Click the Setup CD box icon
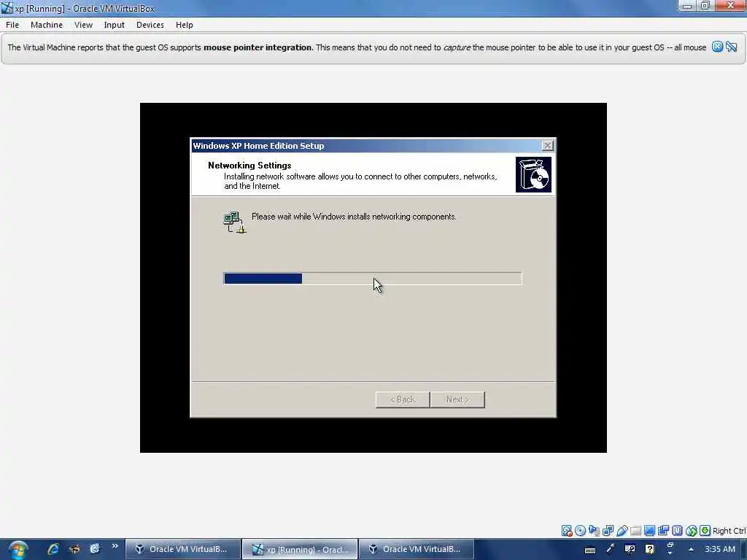The height and width of the screenshot is (560, 747). [x=533, y=175]
